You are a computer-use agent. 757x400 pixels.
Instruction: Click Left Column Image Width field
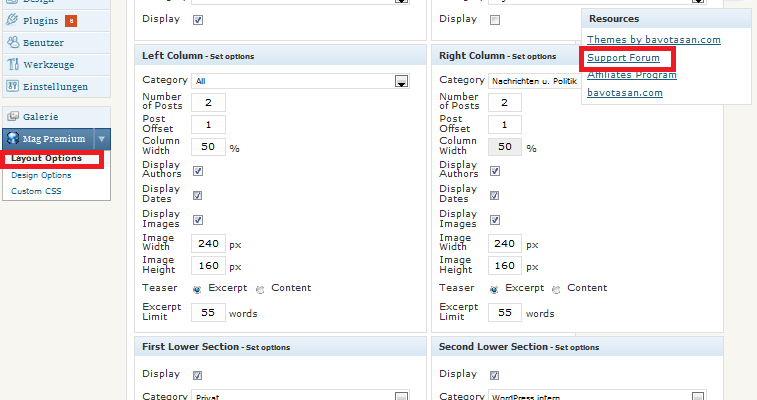[208, 243]
